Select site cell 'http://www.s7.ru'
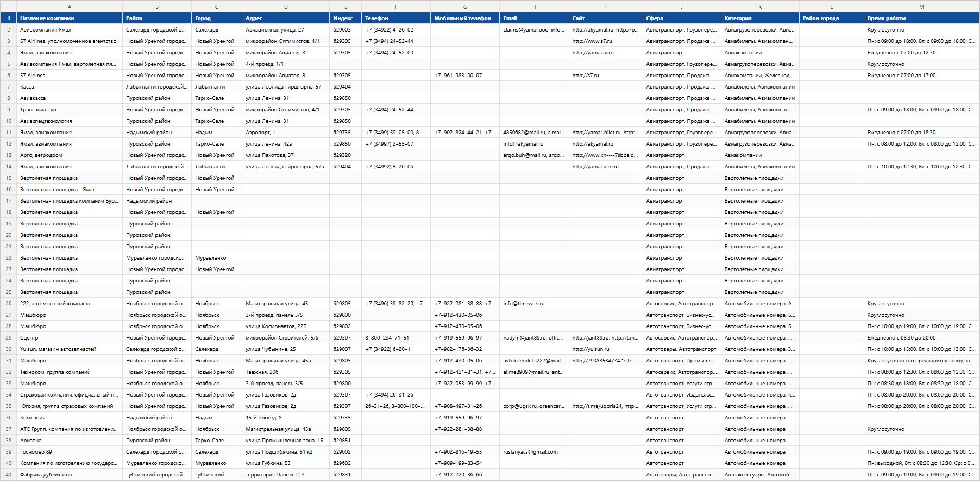Viewport: 980px width, 490px height. point(606,41)
